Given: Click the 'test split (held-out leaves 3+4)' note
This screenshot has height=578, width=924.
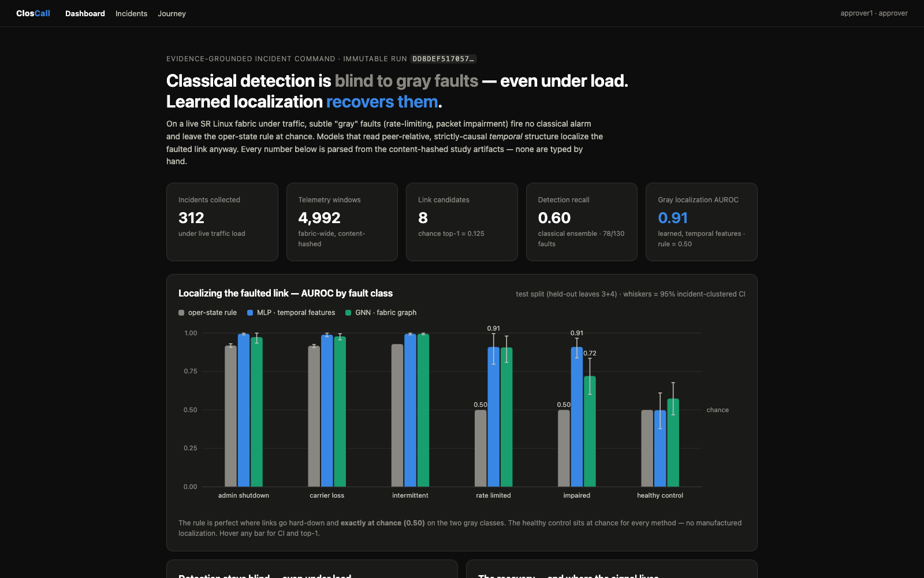Looking at the screenshot, I should coord(566,294).
